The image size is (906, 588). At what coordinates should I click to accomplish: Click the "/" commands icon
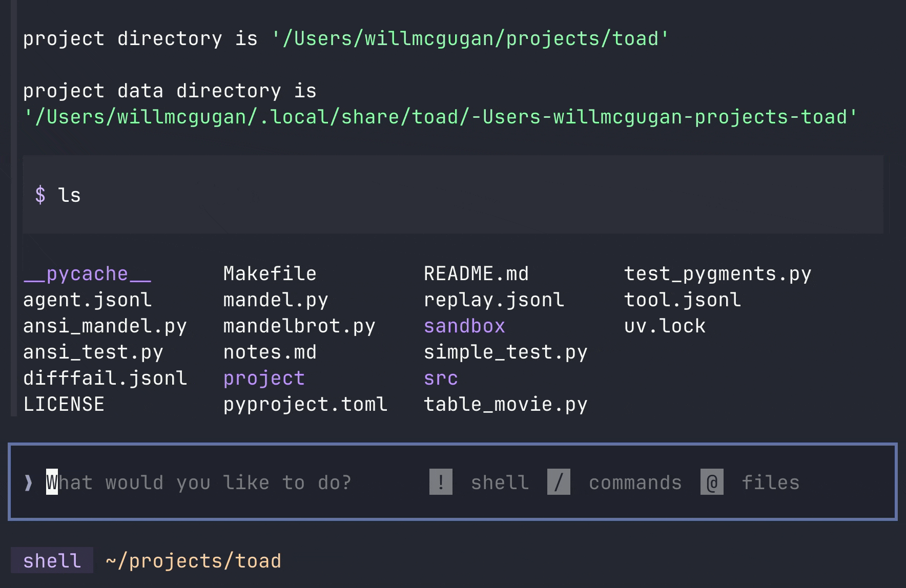(559, 482)
